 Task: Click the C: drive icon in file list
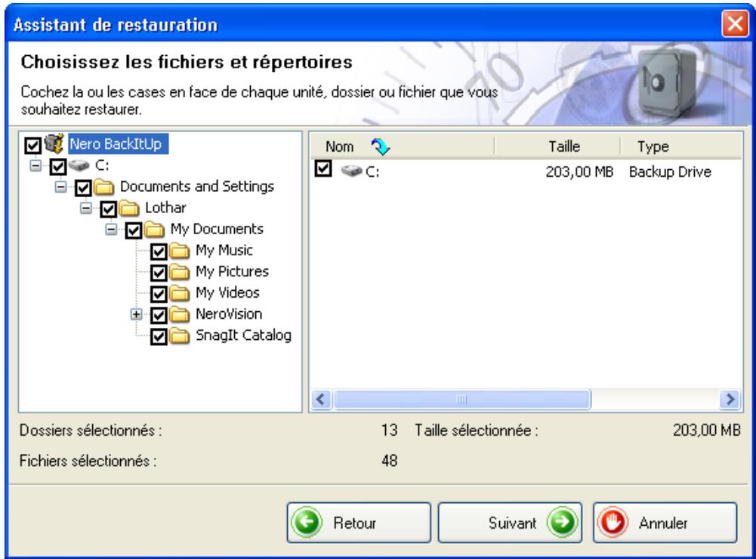pos(351,171)
